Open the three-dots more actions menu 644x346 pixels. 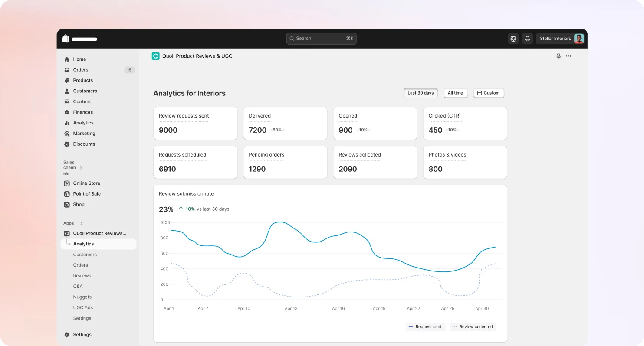click(568, 56)
